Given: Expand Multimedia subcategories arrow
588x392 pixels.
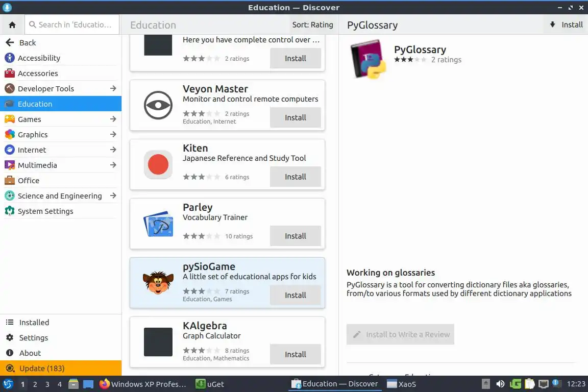Looking at the screenshot, I should 113,165.
